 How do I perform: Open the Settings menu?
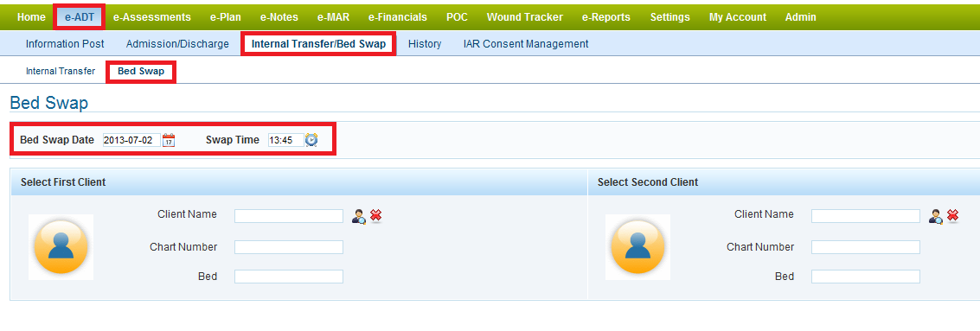[670, 17]
